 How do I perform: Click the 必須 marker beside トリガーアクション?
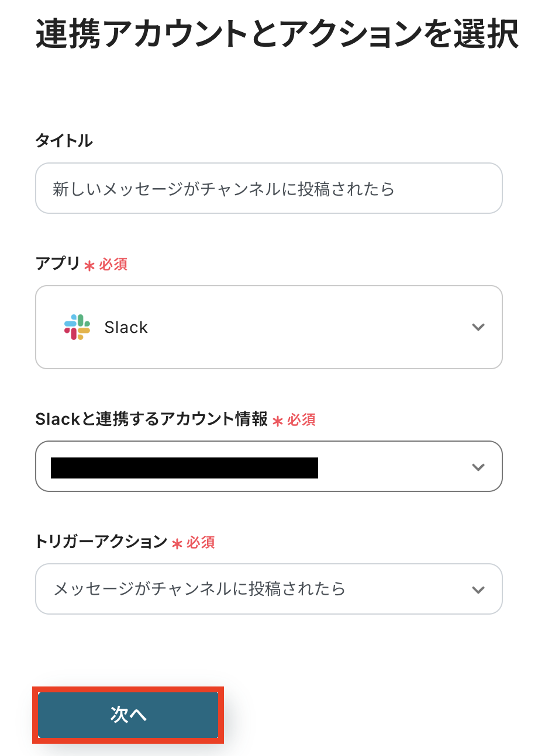[201, 543]
